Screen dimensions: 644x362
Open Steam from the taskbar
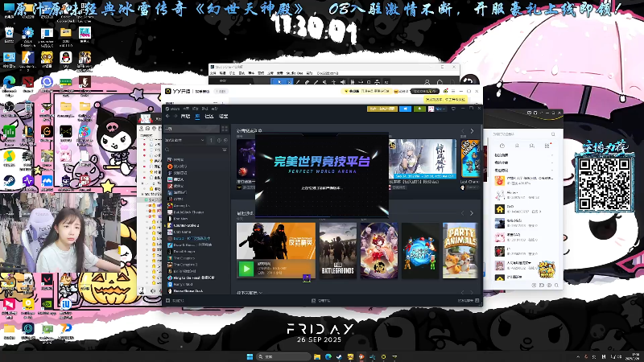pyautogui.click(x=339, y=356)
